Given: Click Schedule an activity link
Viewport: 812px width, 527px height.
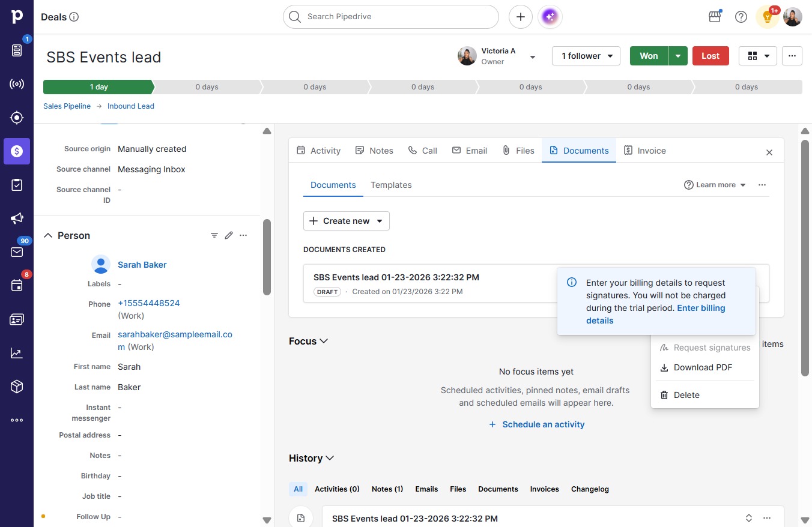Looking at the screenshot, I should pos(536,424).
